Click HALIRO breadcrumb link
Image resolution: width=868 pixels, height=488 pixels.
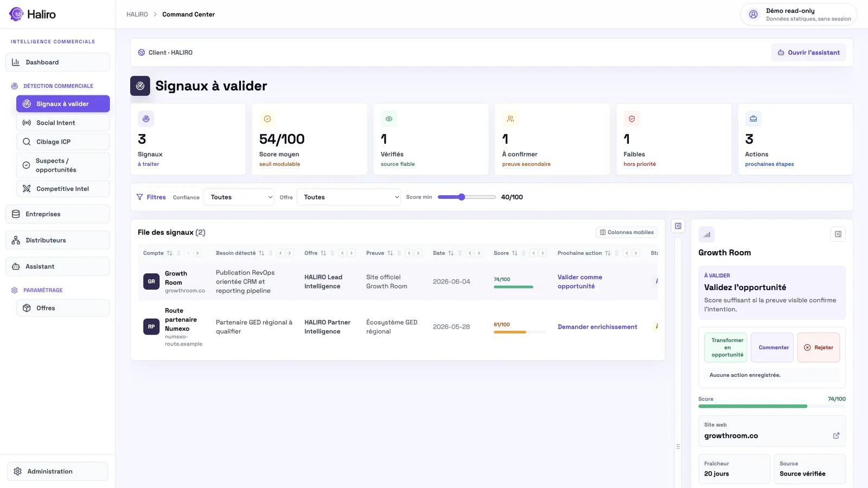[137, 15]
